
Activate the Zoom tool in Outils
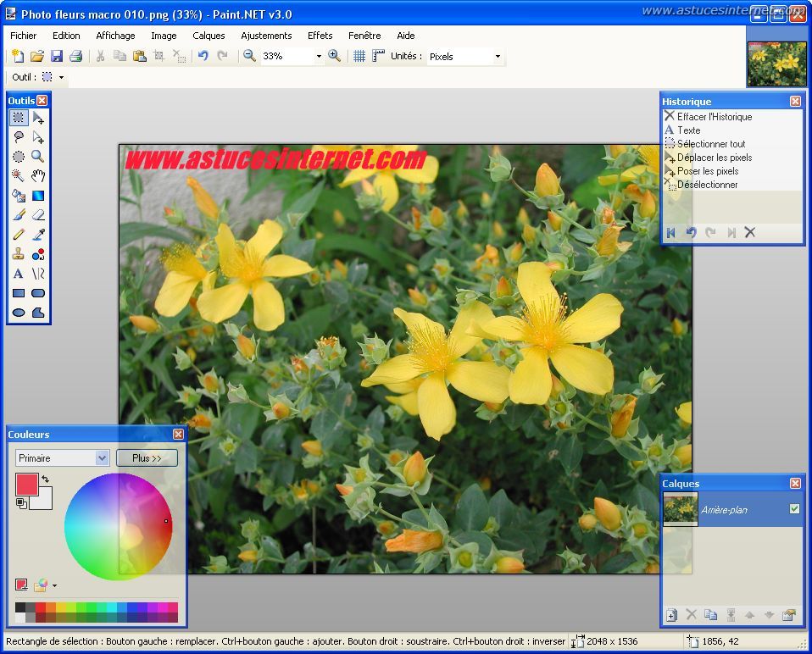38,156
